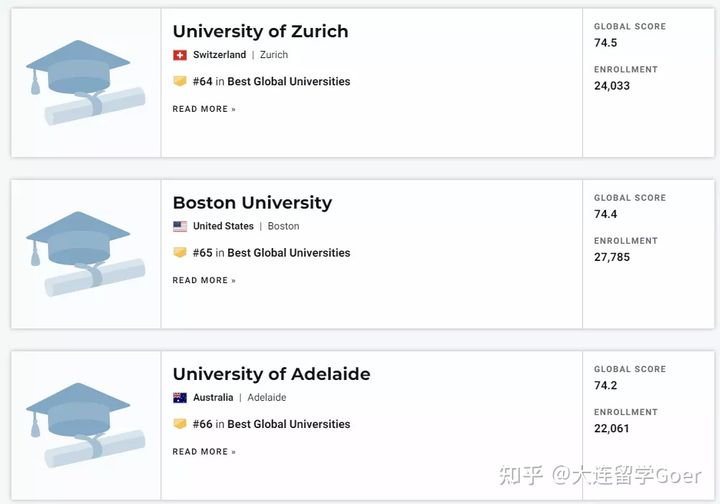The width and height of the screenshot is (720, 504).
Task: Click the United States flag icon
Action: (x=180, y=226)
